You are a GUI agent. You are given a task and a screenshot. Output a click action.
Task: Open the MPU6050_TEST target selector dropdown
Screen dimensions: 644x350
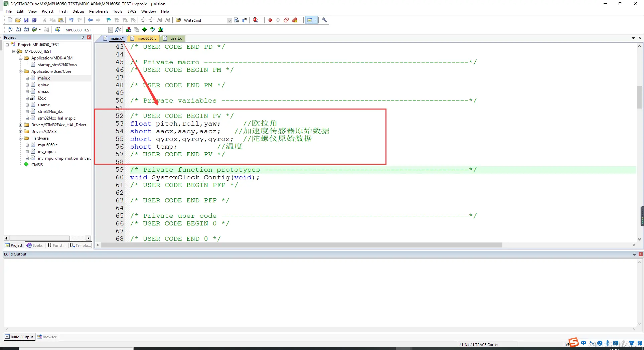tap(111, 30)
